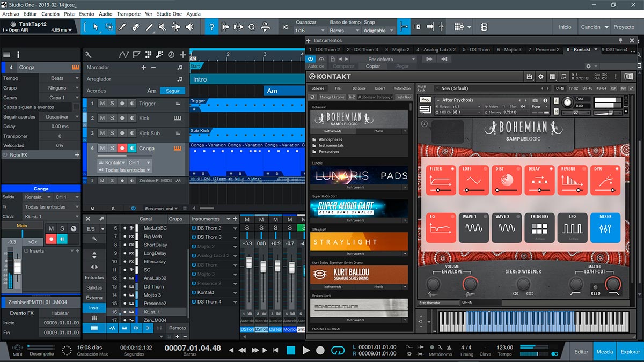Image resolution: width=644 pixels, height=362 pixels.
Task: Solo the Kick Sub track
Action: (112, 133)
